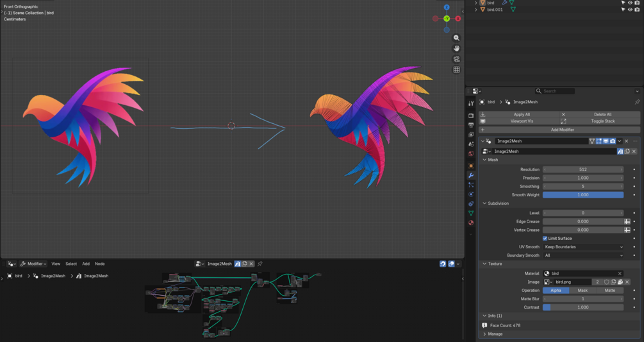Click the viewport zoom magnifier icon
The height and width of the screenshot is (342, 644).
coord(456,38)
